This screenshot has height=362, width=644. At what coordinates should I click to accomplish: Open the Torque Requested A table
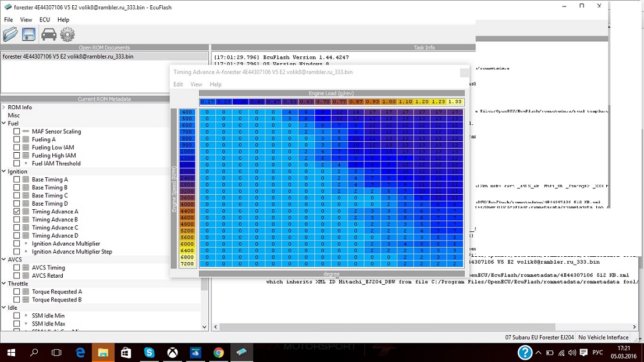(x=56, y=292)
